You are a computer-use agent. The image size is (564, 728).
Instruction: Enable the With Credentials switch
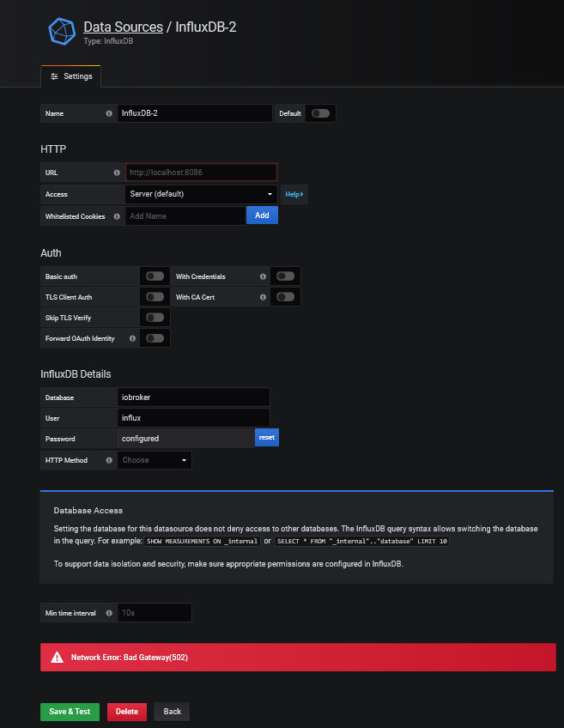coord(286,276)
